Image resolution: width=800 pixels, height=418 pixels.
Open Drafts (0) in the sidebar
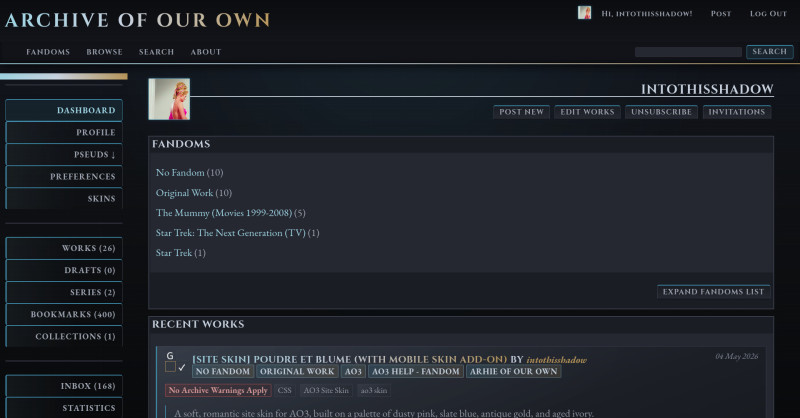(64, 270)
